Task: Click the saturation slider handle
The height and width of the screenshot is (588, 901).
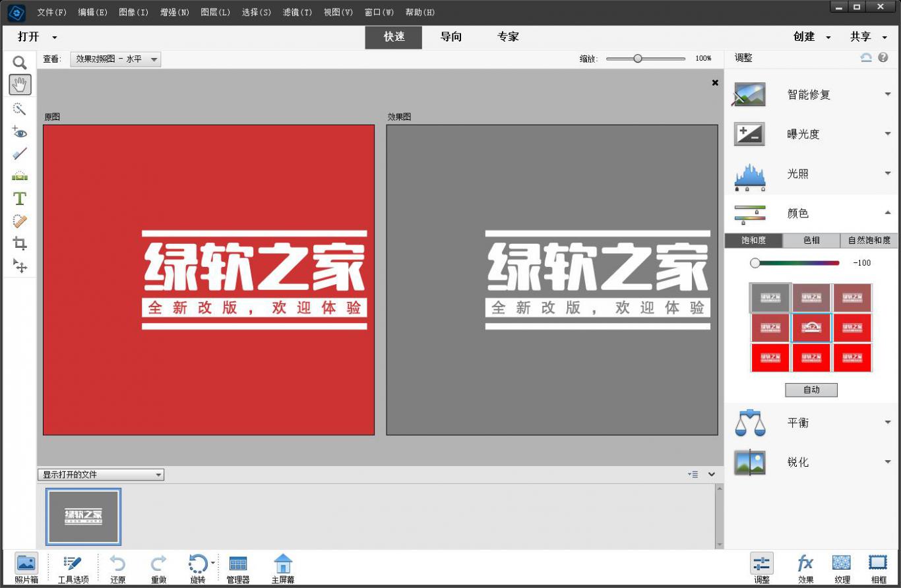Action: (755, 263)
